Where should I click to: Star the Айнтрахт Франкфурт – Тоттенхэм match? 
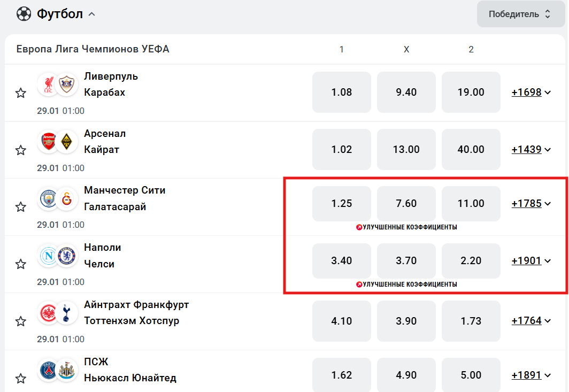pos(21,321)
